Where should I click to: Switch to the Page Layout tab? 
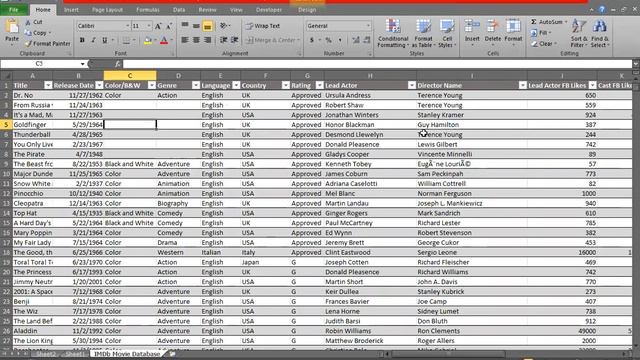click(107, 9)
